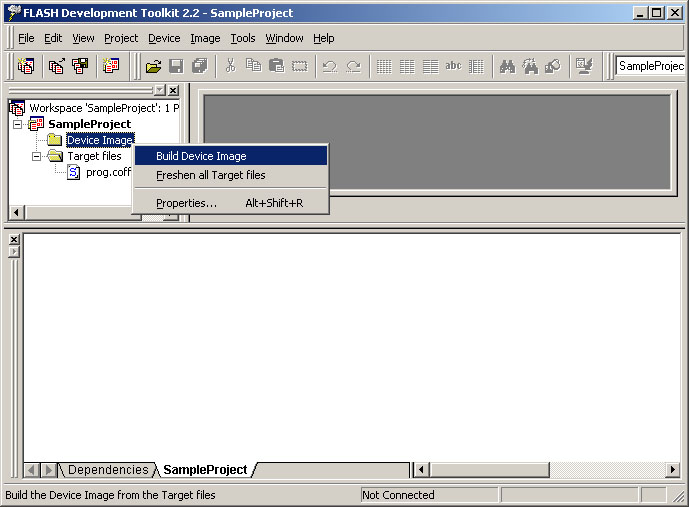Click the connect to device computer icon
This screenshot has width=689, height=507.
(x=584, y=66)
